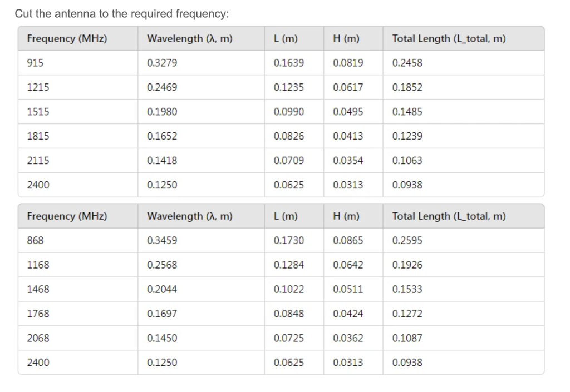
Task: Click the 1815 frequency row cell
Action: (38, 136)
